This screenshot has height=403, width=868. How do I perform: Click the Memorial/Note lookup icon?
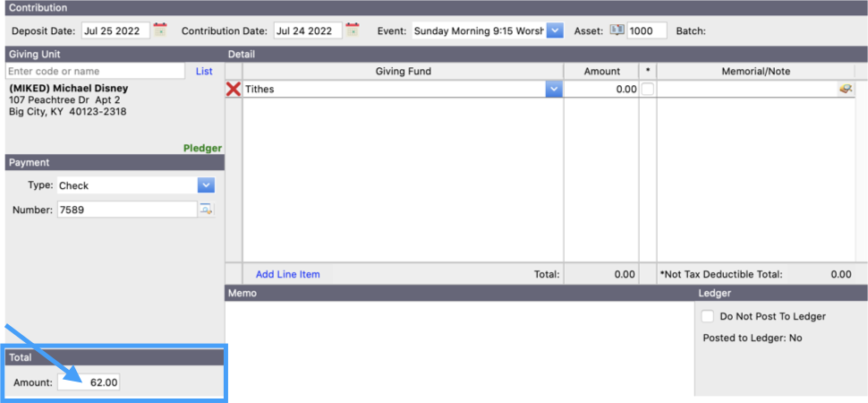846,90
